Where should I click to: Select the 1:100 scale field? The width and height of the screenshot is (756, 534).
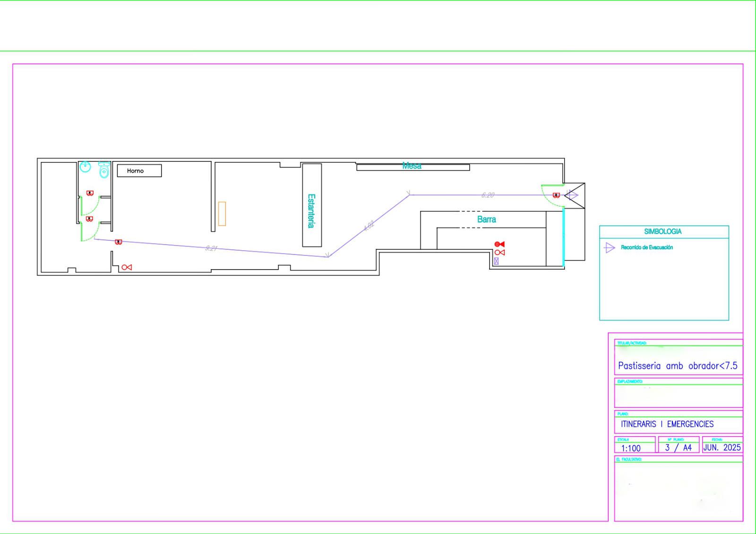[x=631, y=448]
